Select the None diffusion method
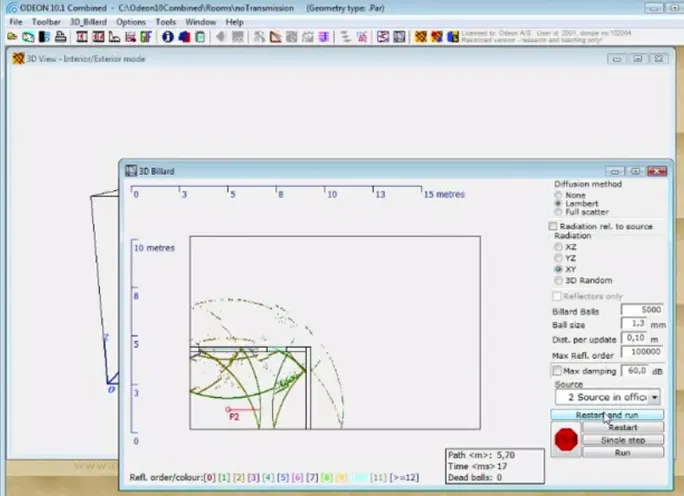Viewport: 684px width, 496px height. click(558, 195)
